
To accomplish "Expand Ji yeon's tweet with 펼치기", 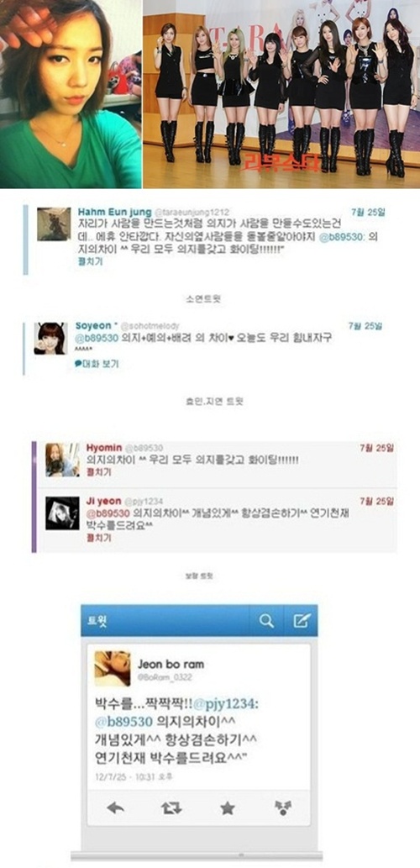I will click(99, 537).
